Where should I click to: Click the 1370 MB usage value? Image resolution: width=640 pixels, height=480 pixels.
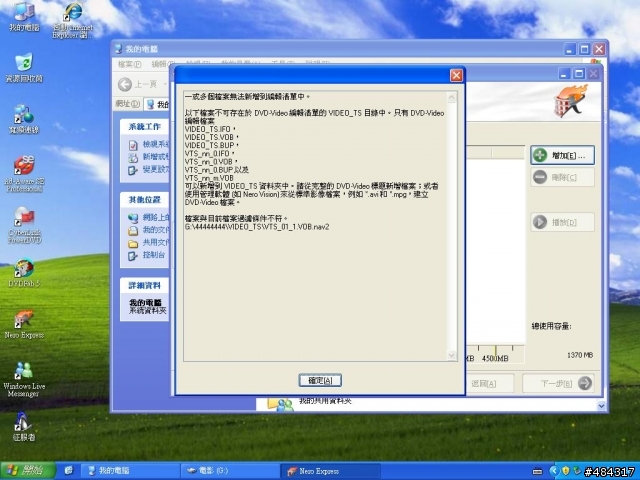point(580,356)
